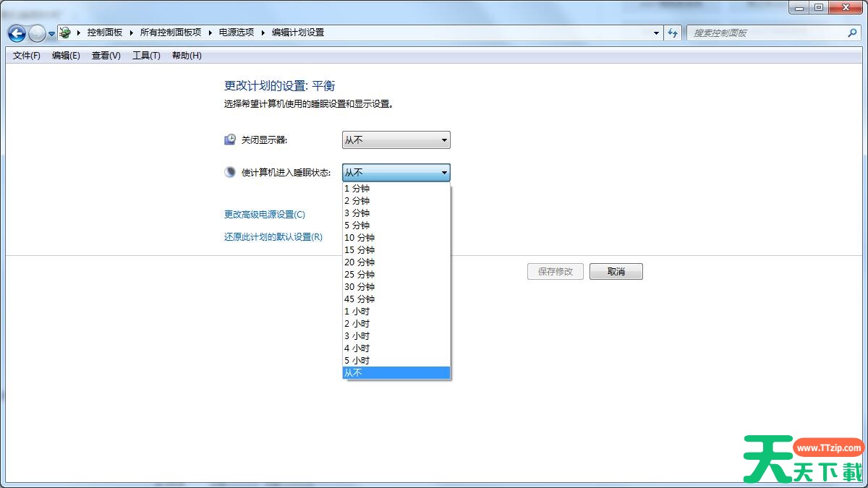Select 4 小时 from the sleep list
The width and height of the screenshot is (868, 488).
pos(396,348)
